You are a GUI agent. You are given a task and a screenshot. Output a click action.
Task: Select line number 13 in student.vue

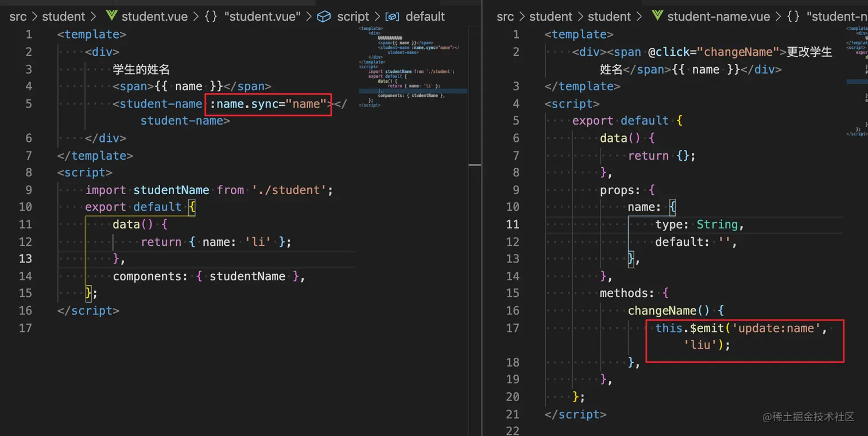point(25,258)
